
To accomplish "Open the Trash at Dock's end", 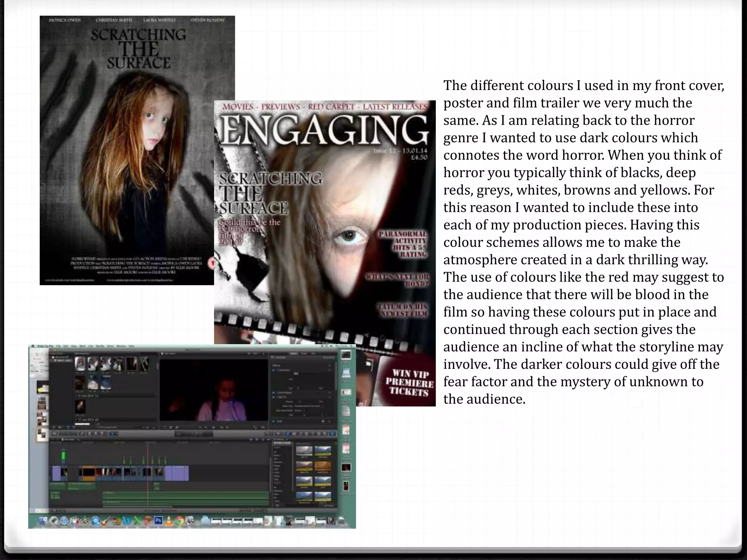I will coord(341,521).
